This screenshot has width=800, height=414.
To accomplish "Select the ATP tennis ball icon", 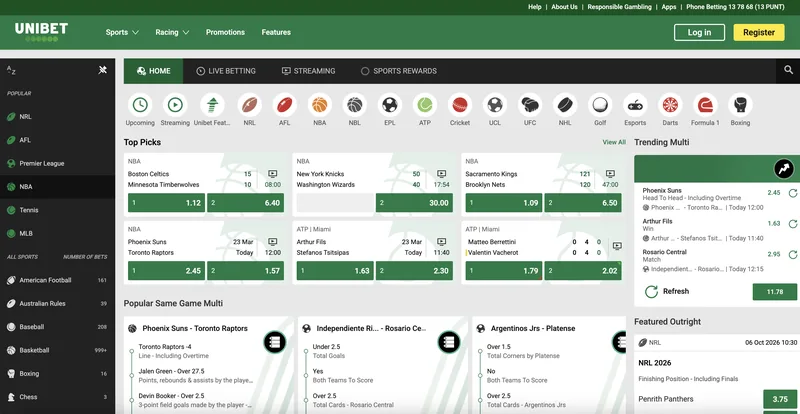I will click(425, 105).
